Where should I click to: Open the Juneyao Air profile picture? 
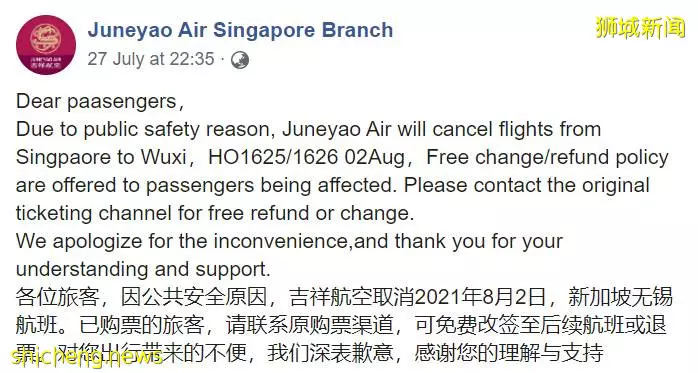46,45
